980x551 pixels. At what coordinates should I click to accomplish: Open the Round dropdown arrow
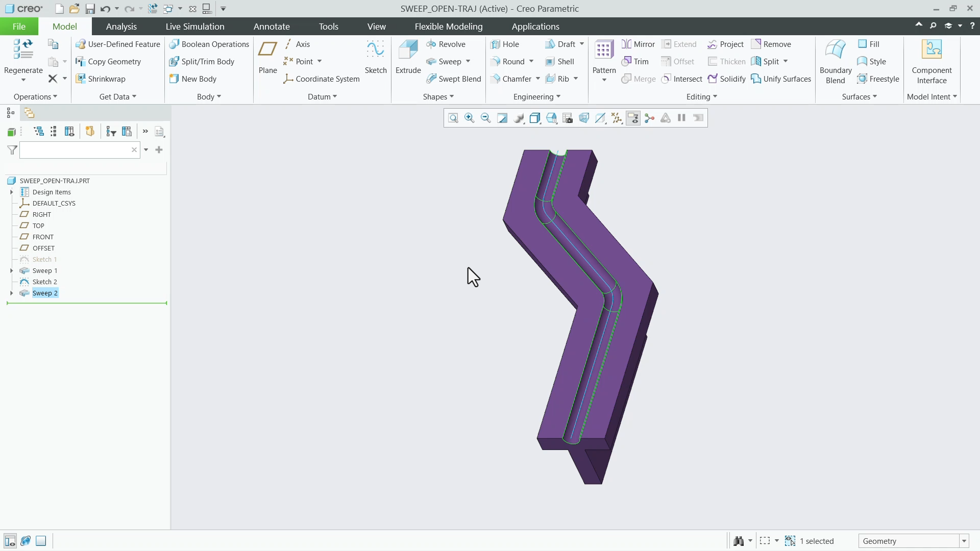pos(531,62)
